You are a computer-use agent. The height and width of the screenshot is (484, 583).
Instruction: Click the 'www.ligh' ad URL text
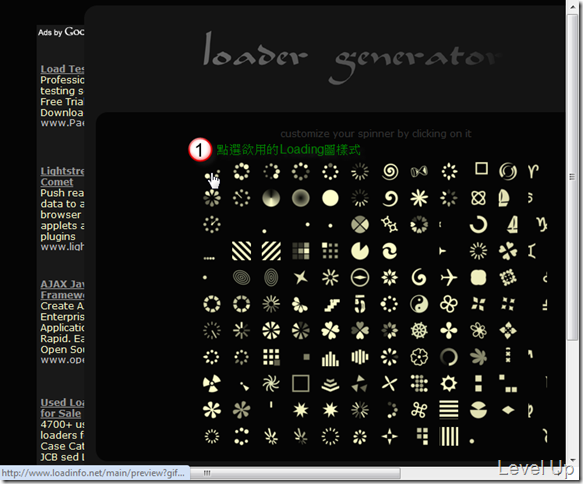(62, 246)
